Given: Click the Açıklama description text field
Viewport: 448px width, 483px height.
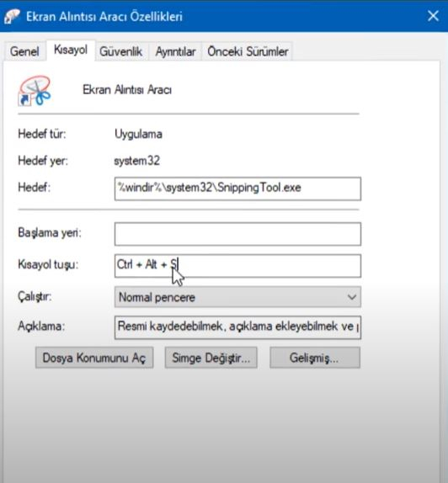Looking at the screenshot, I should (237, 327).
